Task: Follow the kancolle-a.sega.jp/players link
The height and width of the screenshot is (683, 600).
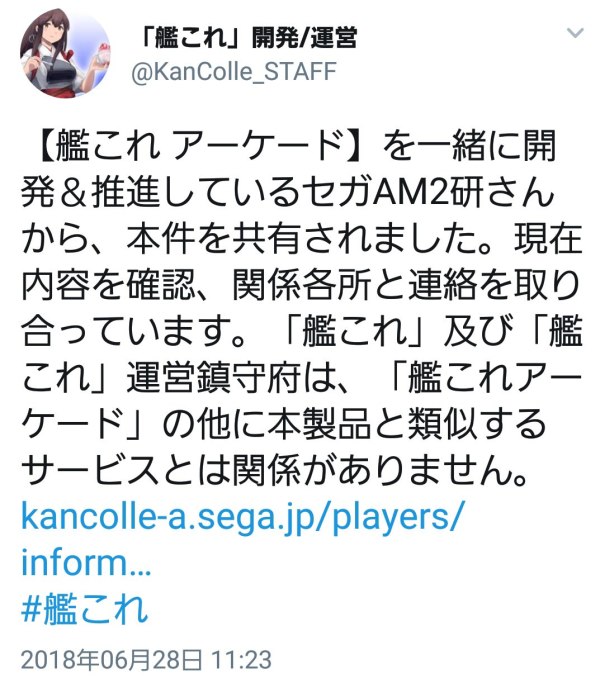Action: point(241,517)
